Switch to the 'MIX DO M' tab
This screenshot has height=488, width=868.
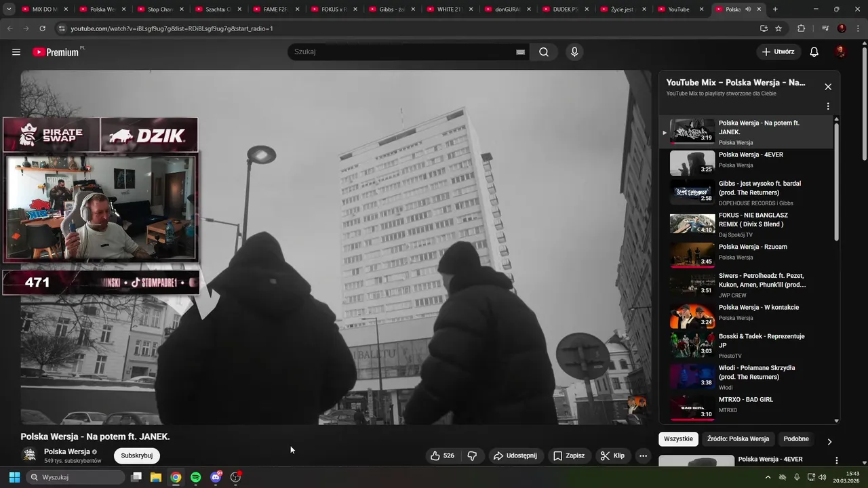45,9
